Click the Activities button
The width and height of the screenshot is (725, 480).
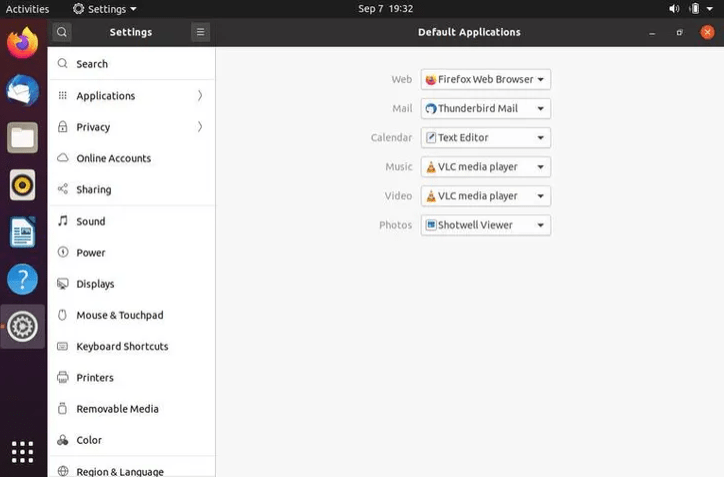[x=27, y=9]
